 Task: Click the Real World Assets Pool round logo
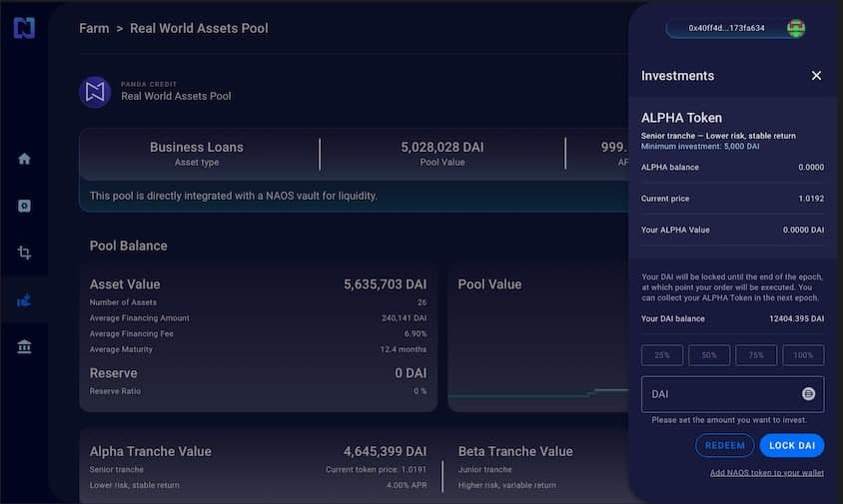click(x=95, y=92)
